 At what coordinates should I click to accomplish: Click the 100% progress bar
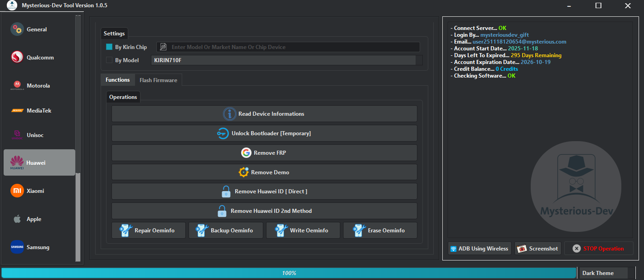point(289,273)
